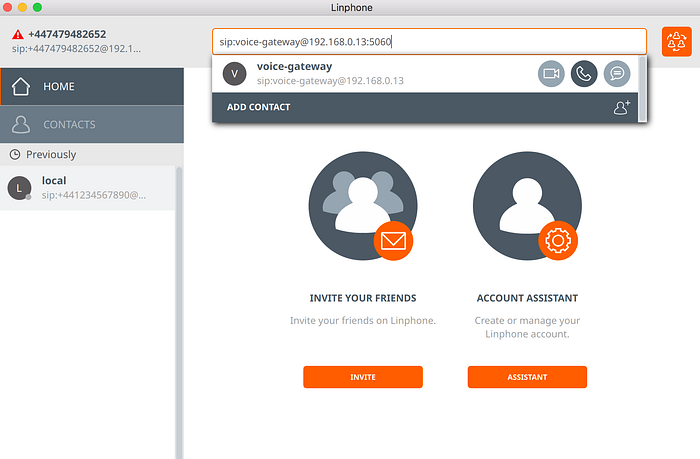Click the macOS green zoom window button
Image resolution: width=700 pixels, height=459 pixels.
click(x=38, y=7)
